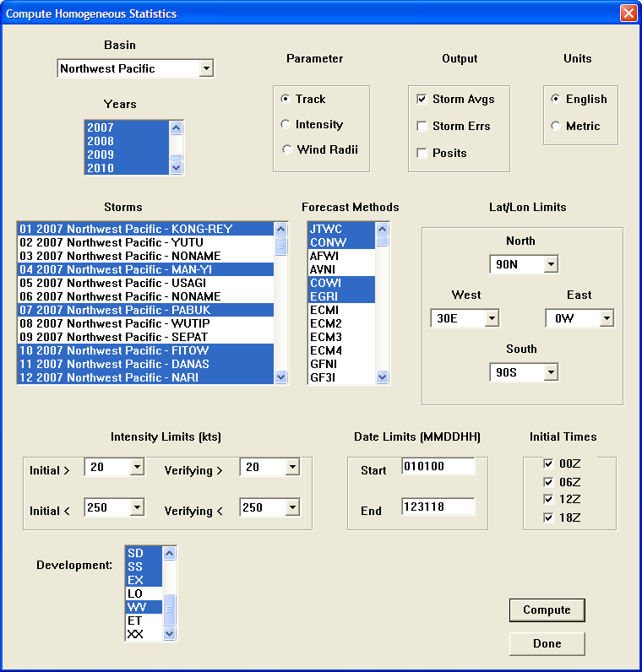Open the West longitude limit dropdown
This screenshot has height=672, width=642.
pyautogui.click(x=492, y=318)
